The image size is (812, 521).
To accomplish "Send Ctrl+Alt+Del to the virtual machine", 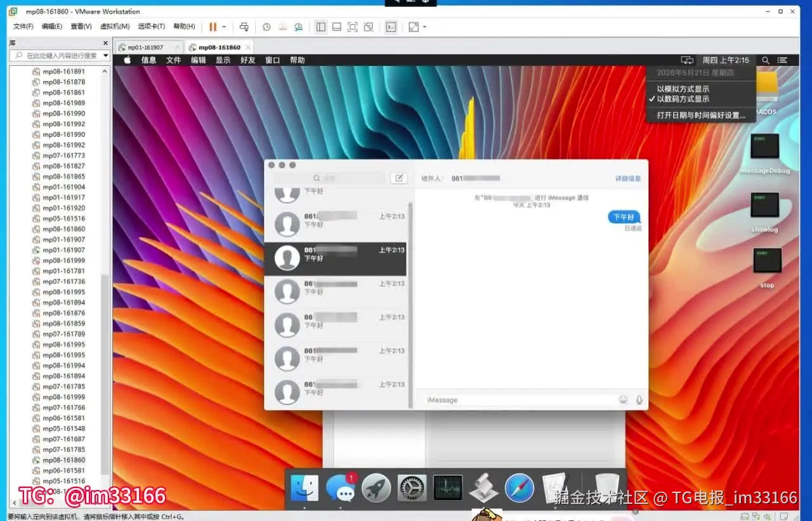I will click(244, 27).
